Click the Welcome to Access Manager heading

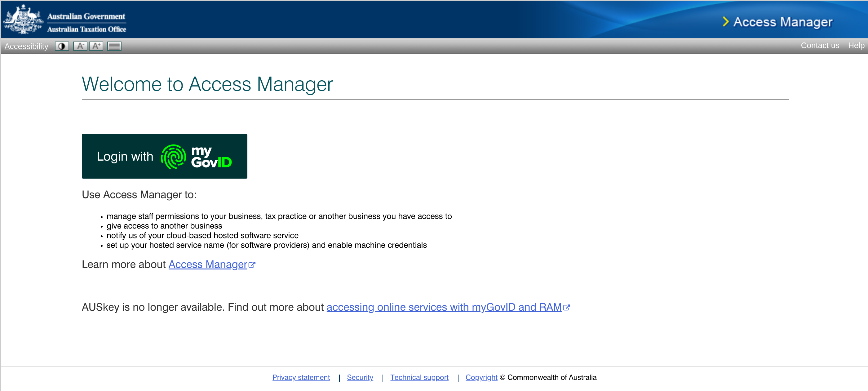click(x=207, y=84)
